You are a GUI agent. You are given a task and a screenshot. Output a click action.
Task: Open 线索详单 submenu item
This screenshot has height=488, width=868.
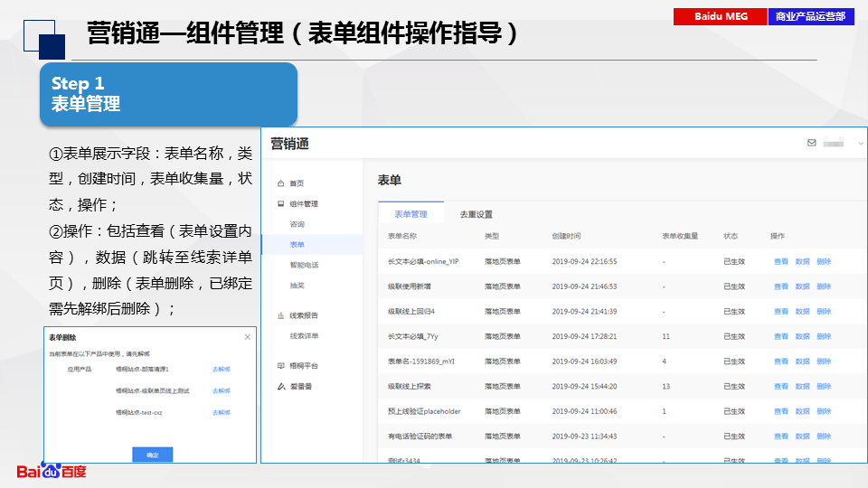pos(304,336)
